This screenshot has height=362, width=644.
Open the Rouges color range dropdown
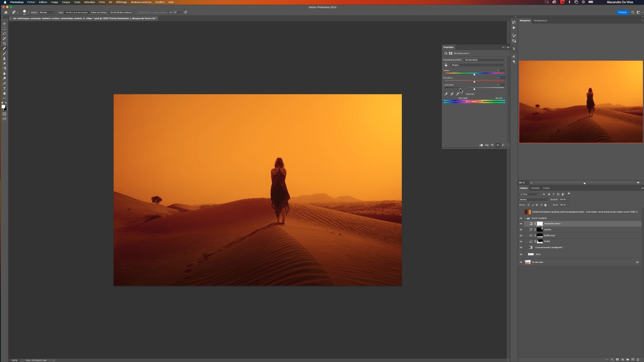(x=478, y=65)
